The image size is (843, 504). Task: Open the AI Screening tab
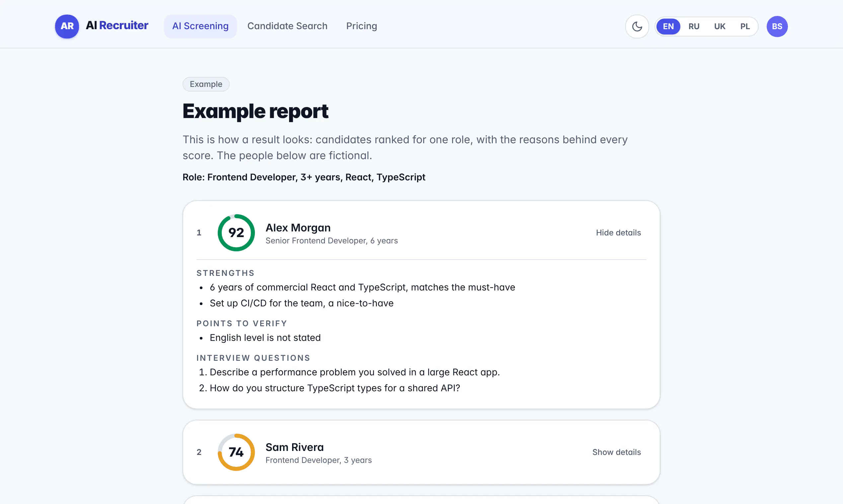click(x=200, y=26)
